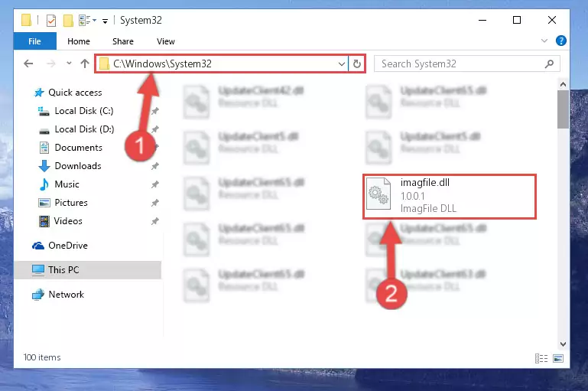Click the pin icon beside Local Disk (C:)
This screenshot has width=588, height=391.
coord(155,111)
